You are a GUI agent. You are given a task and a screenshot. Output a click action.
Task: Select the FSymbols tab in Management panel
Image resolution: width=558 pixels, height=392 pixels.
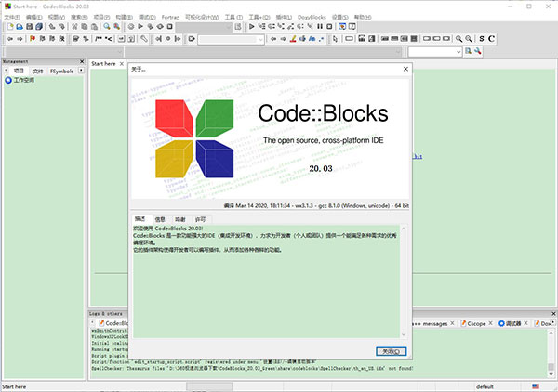click(61, 72)
